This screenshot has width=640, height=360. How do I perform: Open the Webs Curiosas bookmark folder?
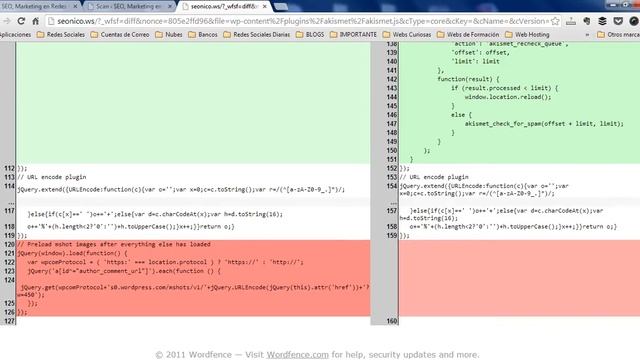tap(407, 35)
